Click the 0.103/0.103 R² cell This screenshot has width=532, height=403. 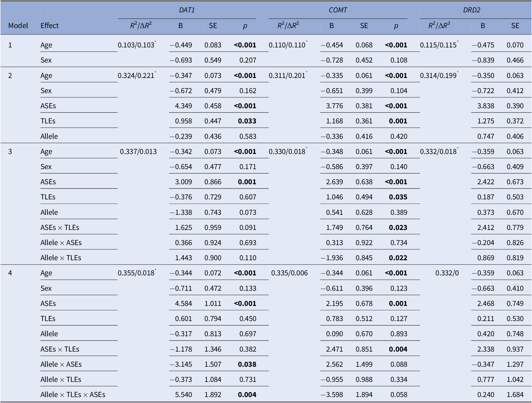click(x=136, y=45)
